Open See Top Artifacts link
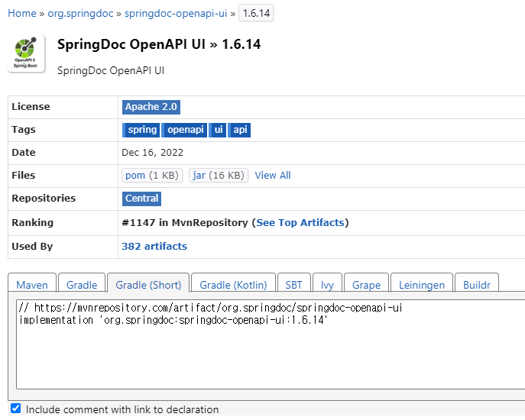525x420 pixels. (300, 223)
